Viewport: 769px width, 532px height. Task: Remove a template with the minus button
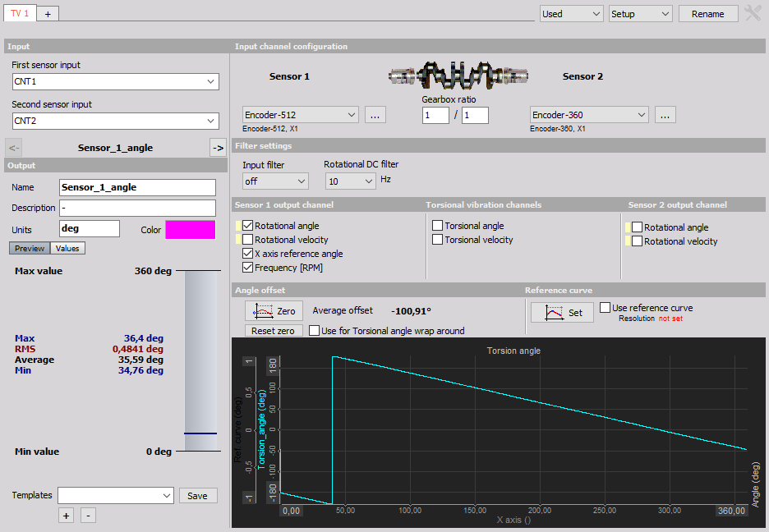point(88,516)
